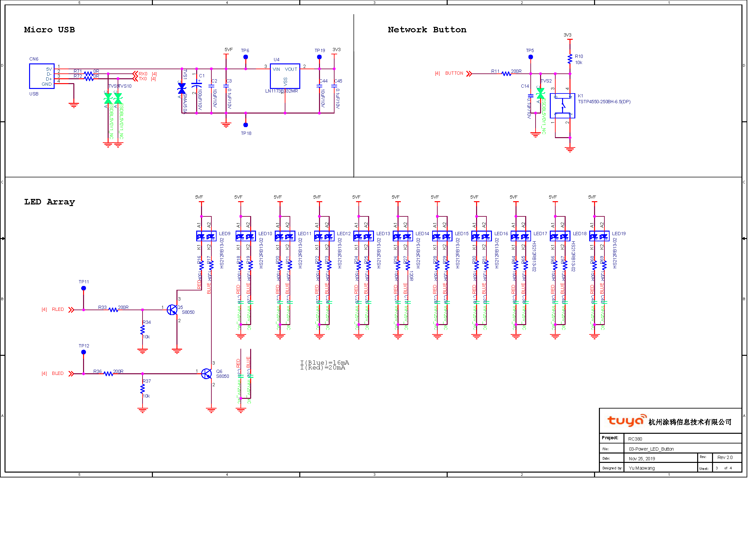Image resolution: width=756 pixels, height=535 pixels.
Task: Click the R33 200R resistor symbol
Action: pos(113,310)
